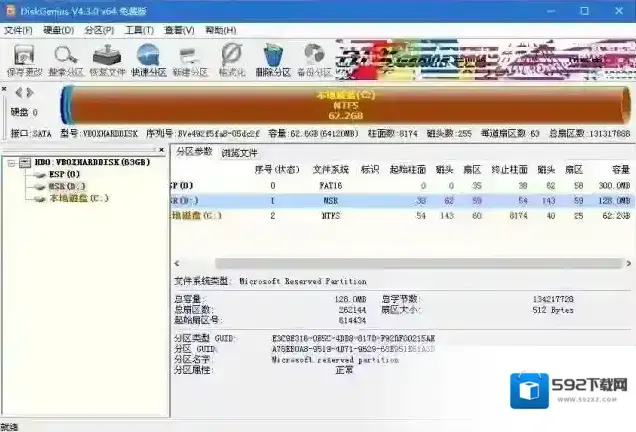
Task: Click the Save Changes (保存更改) toolbar icon
Action: [23, 55]
